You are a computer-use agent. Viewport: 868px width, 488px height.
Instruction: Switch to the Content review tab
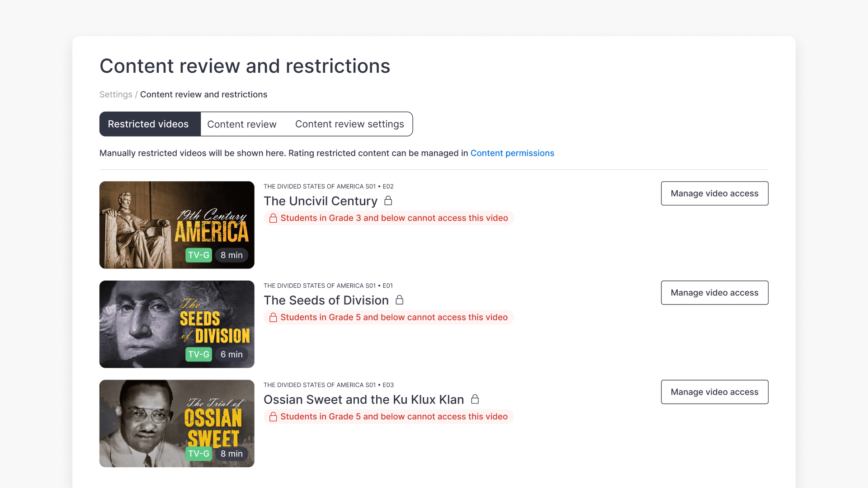(242, 124)
